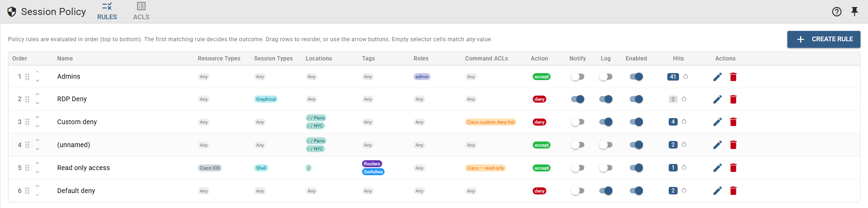868x208 pixels.
Task: Click drag handle of RDP Deny row
Action: coord(27,99)
